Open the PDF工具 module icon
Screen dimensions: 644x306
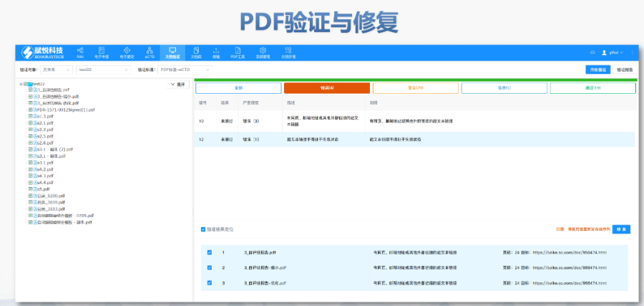pyautogui.click(x=238, y=50)
